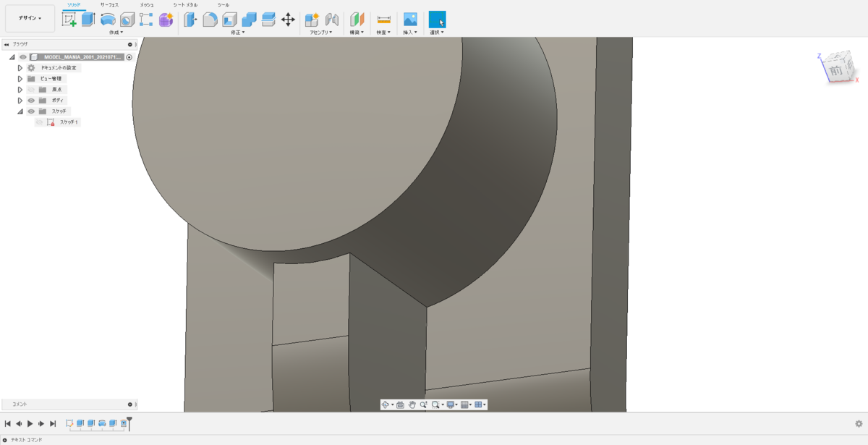Screen dimensions: 868x445
Task: Open the timeline settings gear
Action: (x=859, y=423)
